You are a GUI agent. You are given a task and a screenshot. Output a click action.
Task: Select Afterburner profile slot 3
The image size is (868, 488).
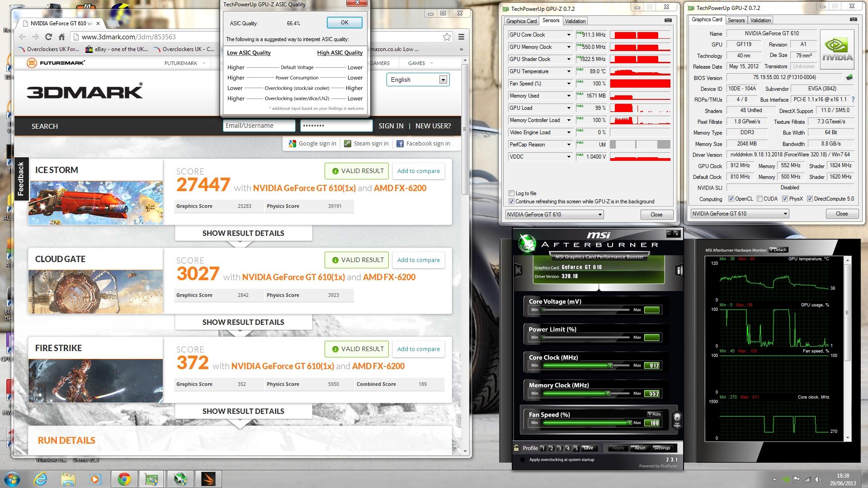point(560,448)
